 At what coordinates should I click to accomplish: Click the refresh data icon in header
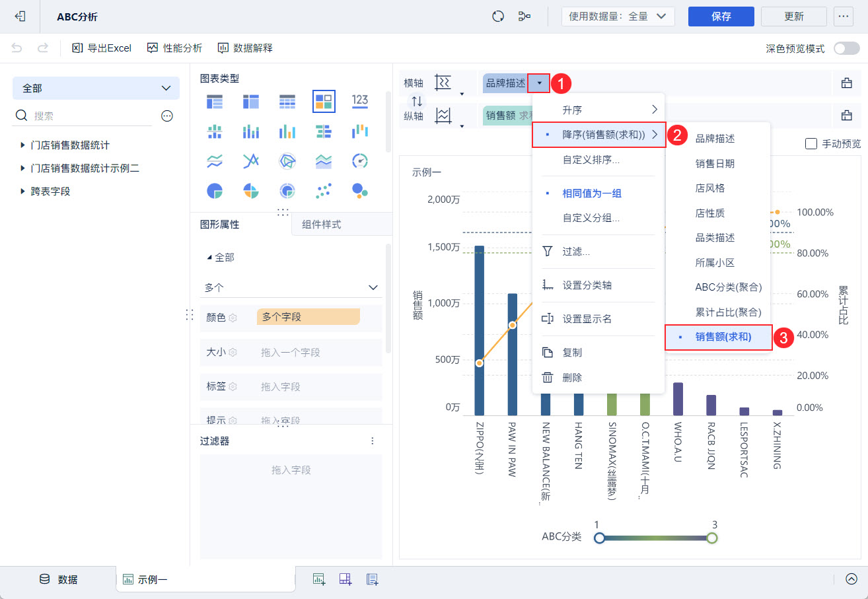pos(498,17)
